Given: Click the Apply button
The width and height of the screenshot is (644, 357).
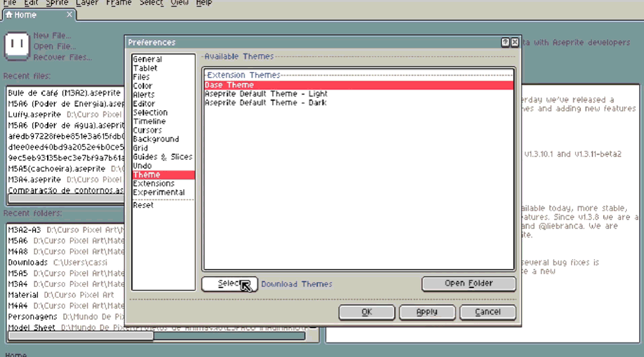Looking at the screenshot, I should coord(427,312).
